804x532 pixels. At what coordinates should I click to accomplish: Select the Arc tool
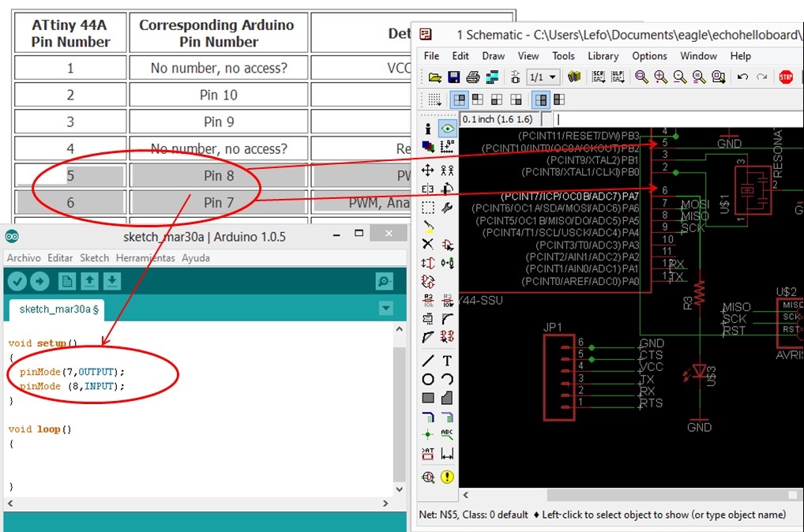[447, 380]
